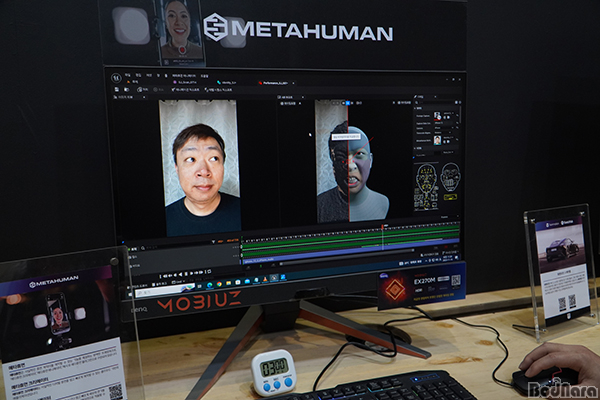Open Google Chrome from the taskbar

219,284
